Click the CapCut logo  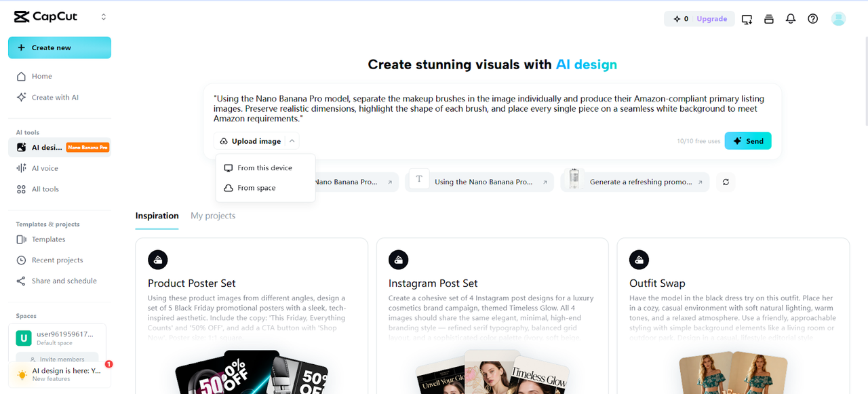pyautogui.click(x=46, y=17)
